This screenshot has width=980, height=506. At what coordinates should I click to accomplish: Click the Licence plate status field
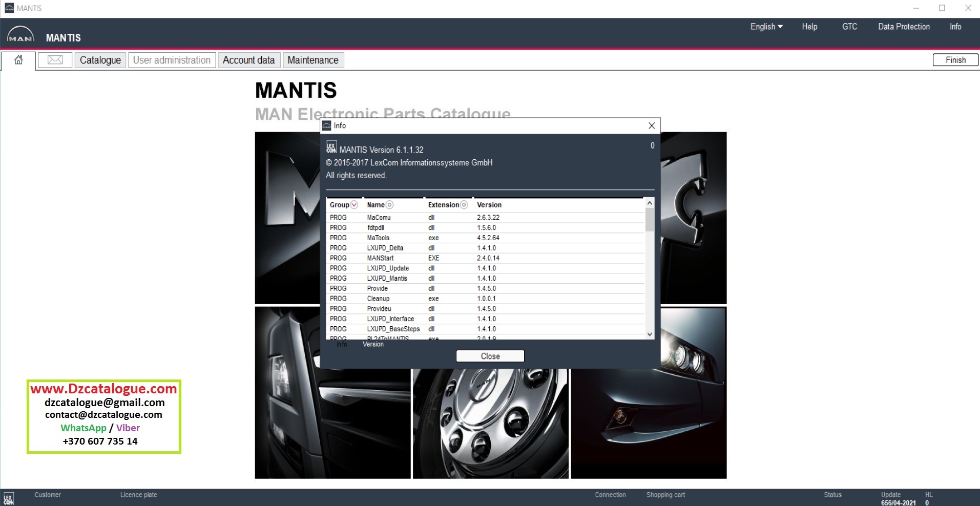tap(139, 495)
